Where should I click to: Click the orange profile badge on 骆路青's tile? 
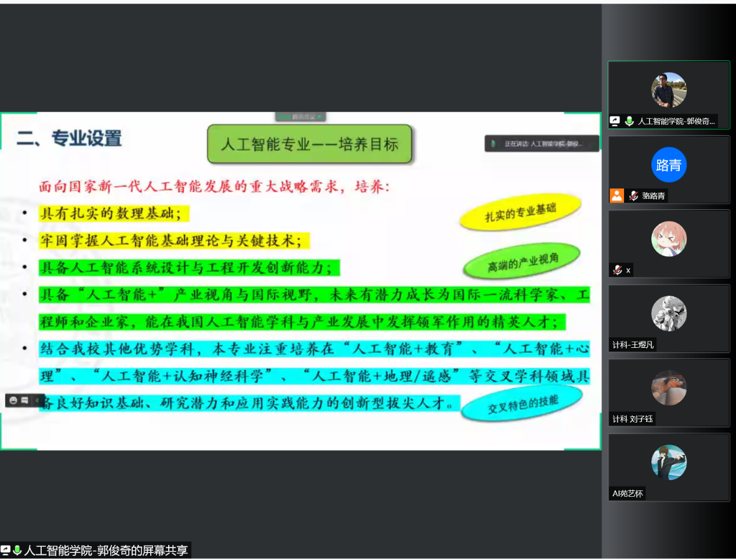pyautogui.click(x=617, y=196)
